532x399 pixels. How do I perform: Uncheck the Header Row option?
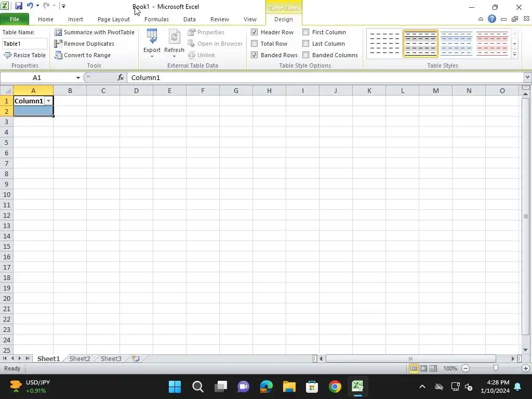(255, 32)
